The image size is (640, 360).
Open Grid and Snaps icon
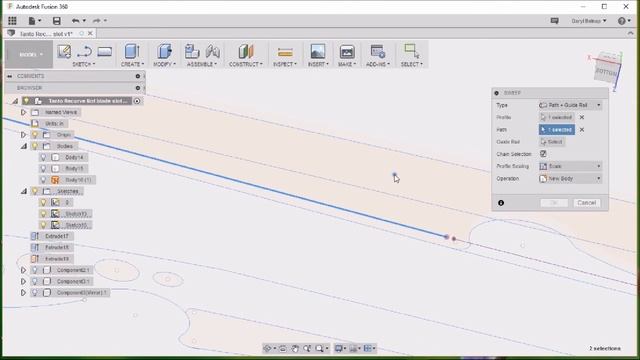pos(353,348)
